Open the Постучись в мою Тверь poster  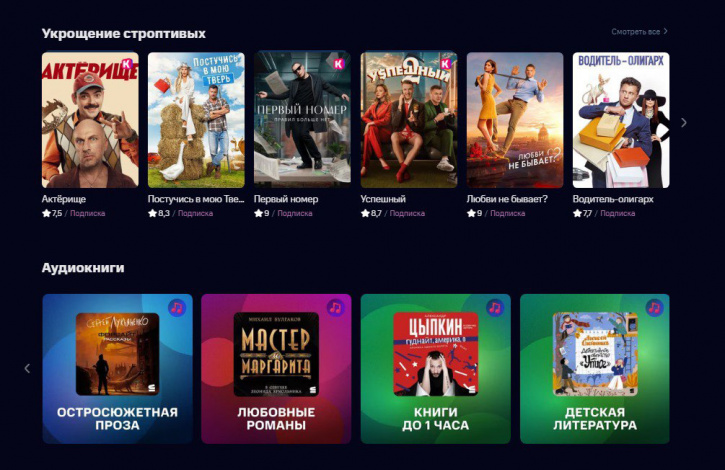point(196,120)
